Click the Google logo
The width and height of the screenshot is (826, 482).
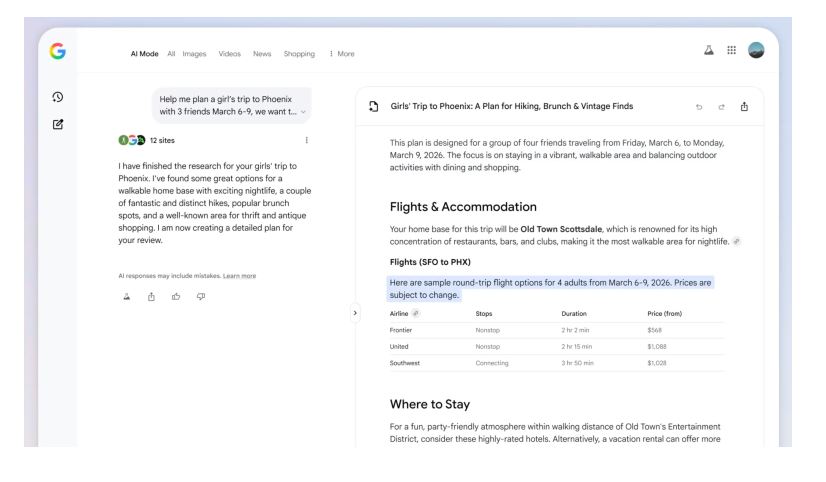coord(57,51)
